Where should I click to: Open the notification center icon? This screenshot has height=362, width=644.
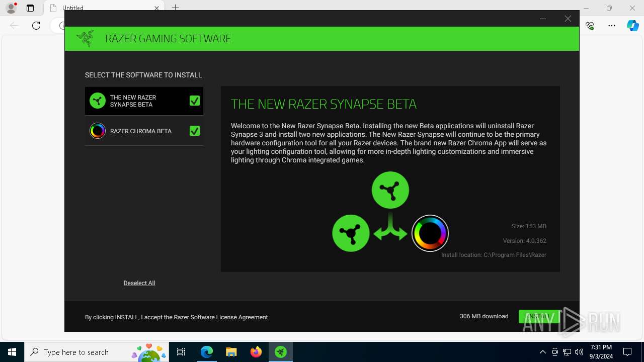(627, 352)
